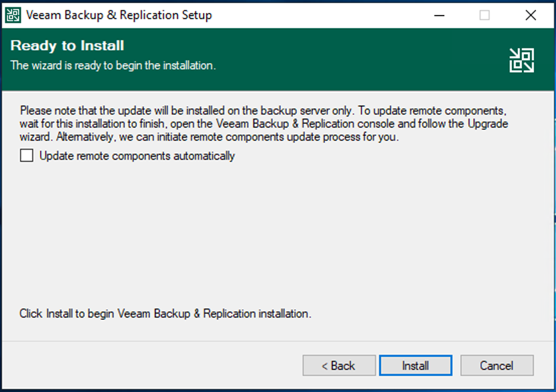Image resolution: width=556 pixels, height=392 pixels.
Task: Click the 'wait for this installation to finish' line
Action: pyautogui.click(x=264, y=124)
